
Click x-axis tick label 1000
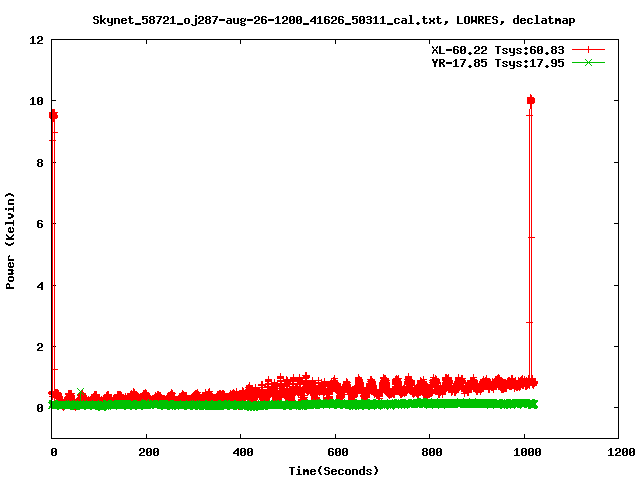click(527, 452)
